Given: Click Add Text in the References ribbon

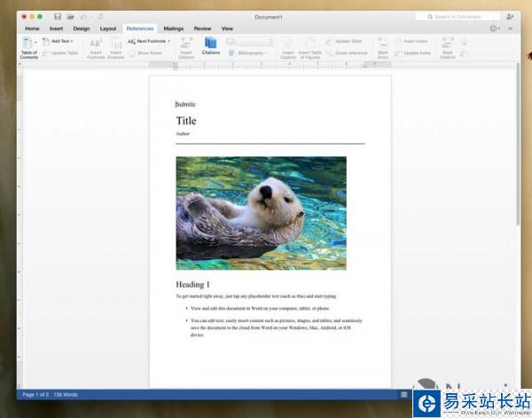Looking at the screenshot, I should pyautogui.click(x=58, y=41).
